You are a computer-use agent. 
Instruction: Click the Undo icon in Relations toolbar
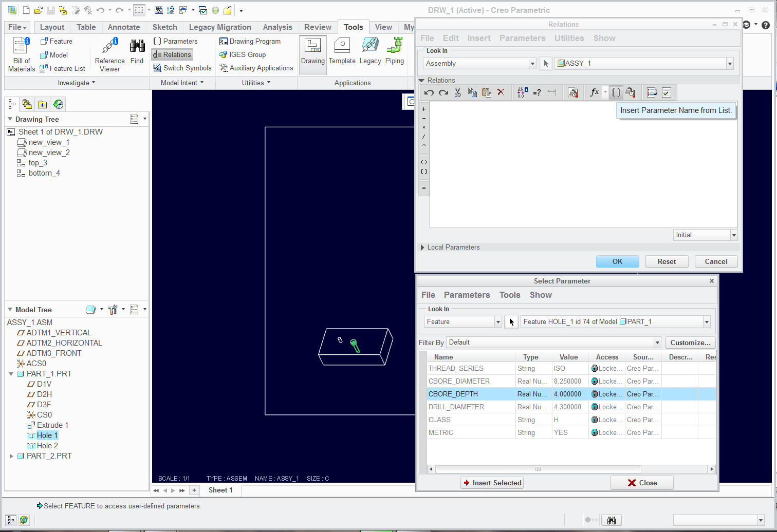429,92
